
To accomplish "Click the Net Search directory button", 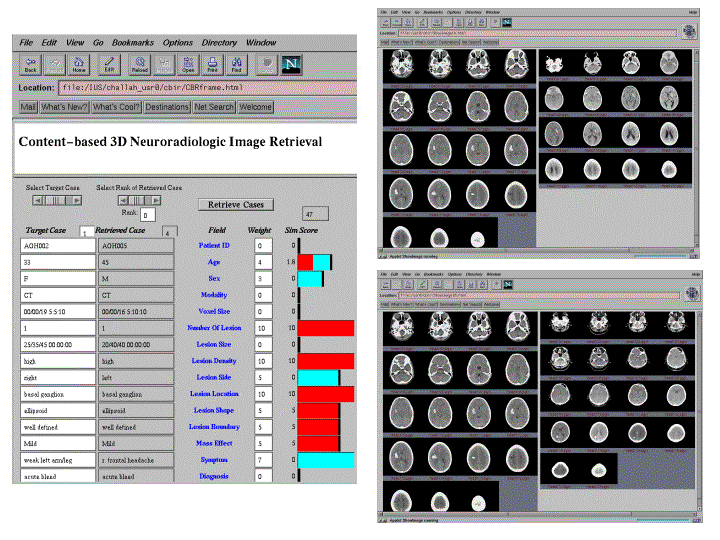I will (214, 107).
